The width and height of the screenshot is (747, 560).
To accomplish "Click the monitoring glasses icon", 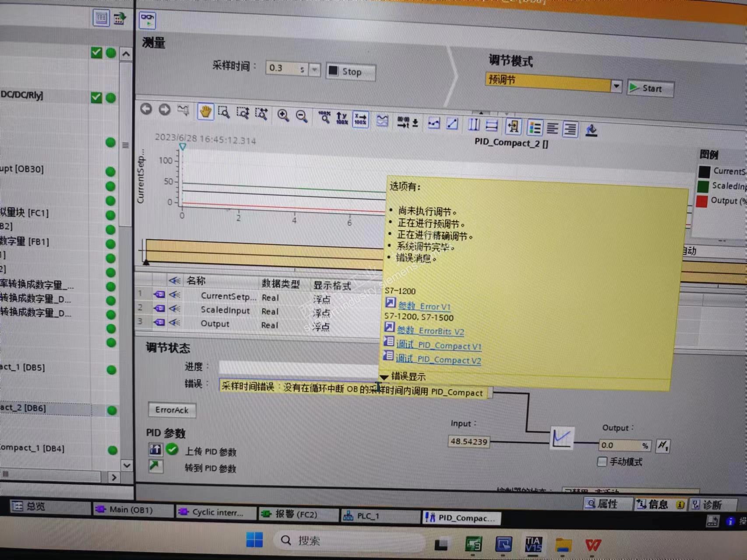I will [x=147, y=20].
